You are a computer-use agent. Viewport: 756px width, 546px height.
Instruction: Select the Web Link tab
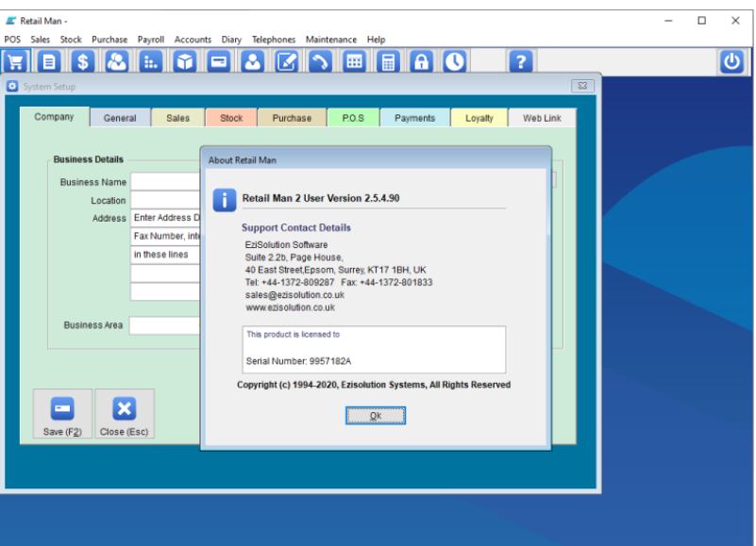click(x=542, y=118)
